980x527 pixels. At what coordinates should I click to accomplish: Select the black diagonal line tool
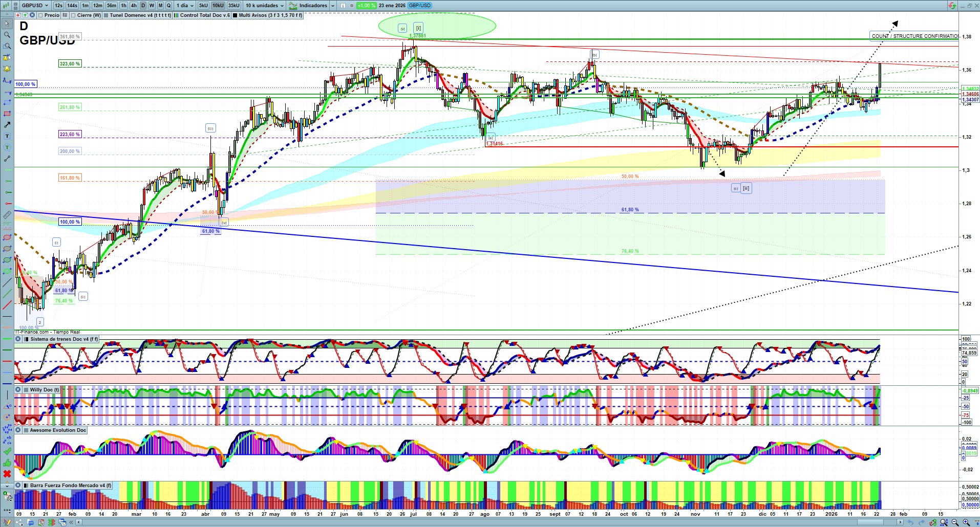coord(7,282)
